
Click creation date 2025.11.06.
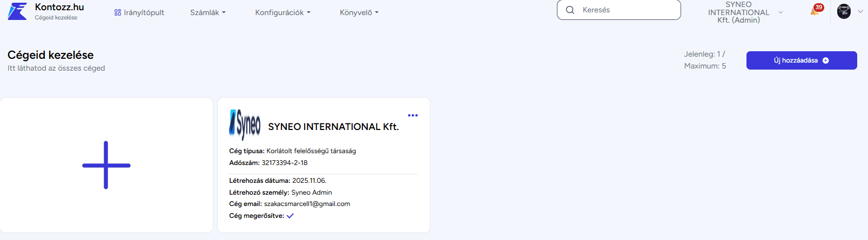(x=309, y=181)
